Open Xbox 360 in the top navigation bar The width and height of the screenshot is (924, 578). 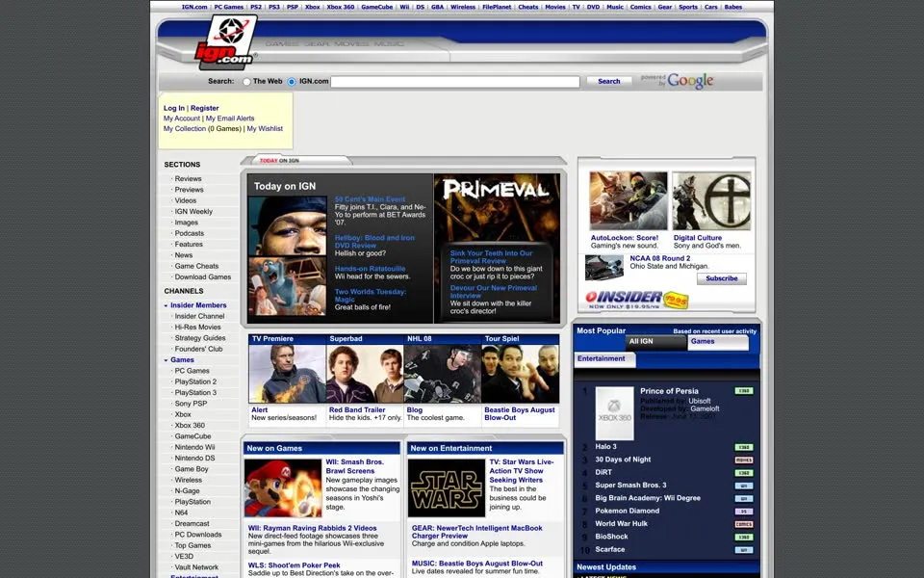pyautogui.click(x=341, y=7)
